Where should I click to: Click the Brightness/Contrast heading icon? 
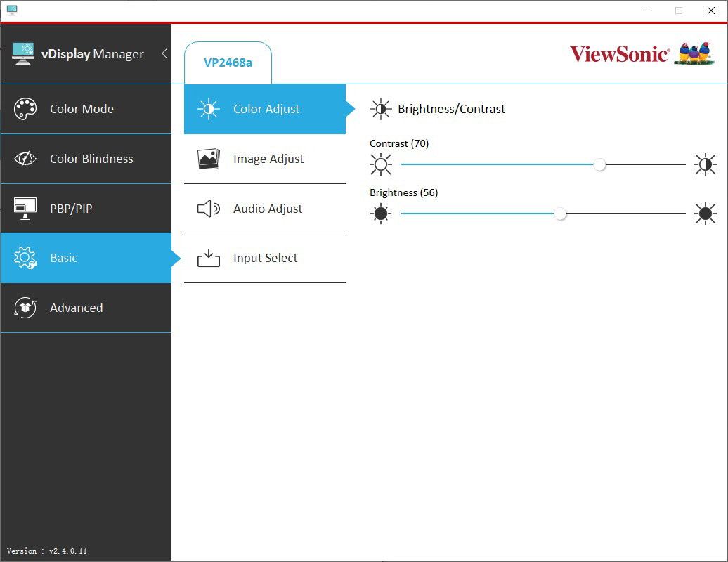(381, 109)
